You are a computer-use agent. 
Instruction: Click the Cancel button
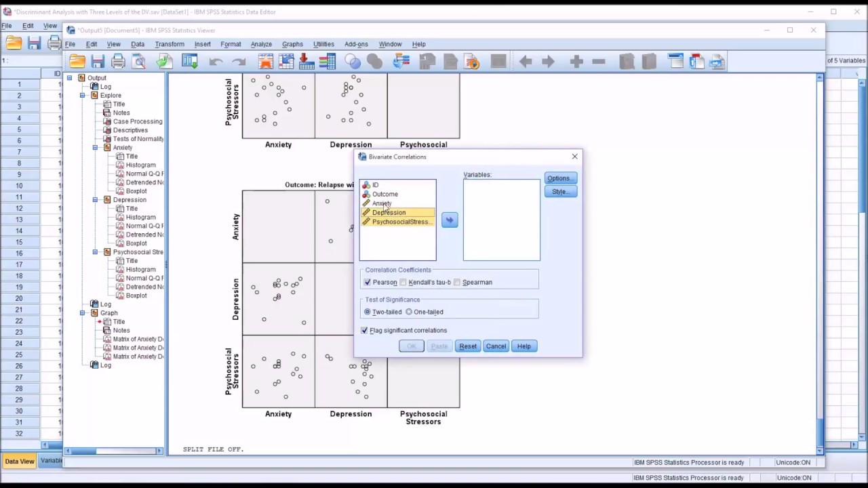point(496,346)
